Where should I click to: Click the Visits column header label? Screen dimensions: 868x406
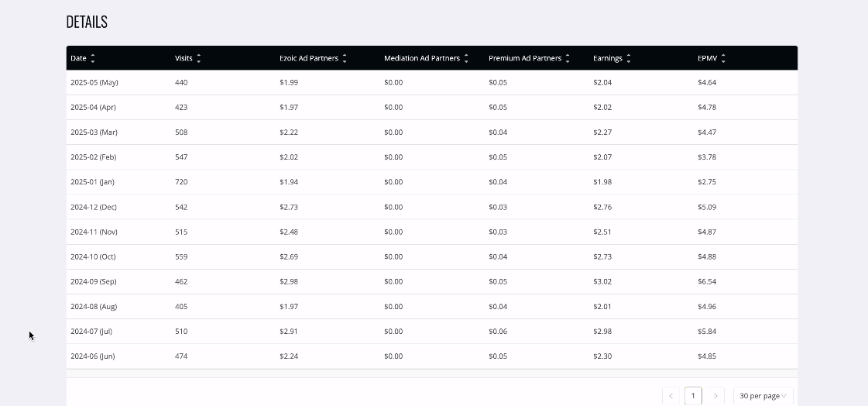184,58
